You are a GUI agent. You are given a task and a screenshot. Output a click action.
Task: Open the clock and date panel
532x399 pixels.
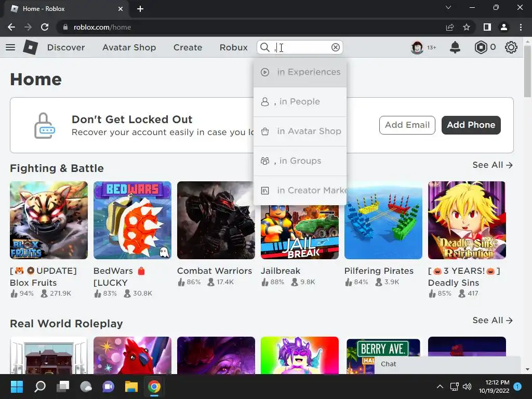pos(494,387)
